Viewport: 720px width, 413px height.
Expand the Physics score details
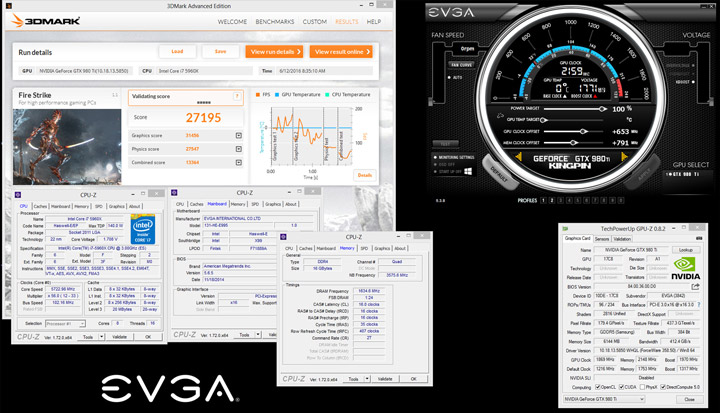(x=239, y=149)
